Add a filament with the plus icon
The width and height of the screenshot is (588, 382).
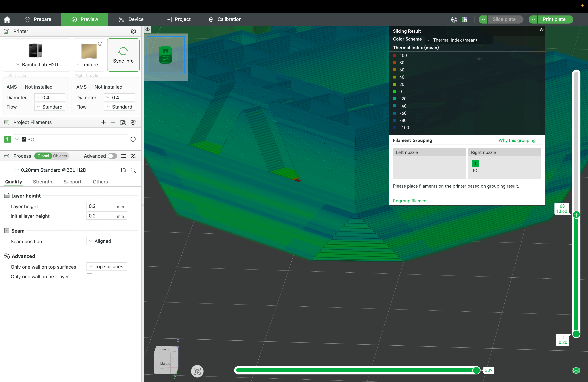[x=104, y=122]
